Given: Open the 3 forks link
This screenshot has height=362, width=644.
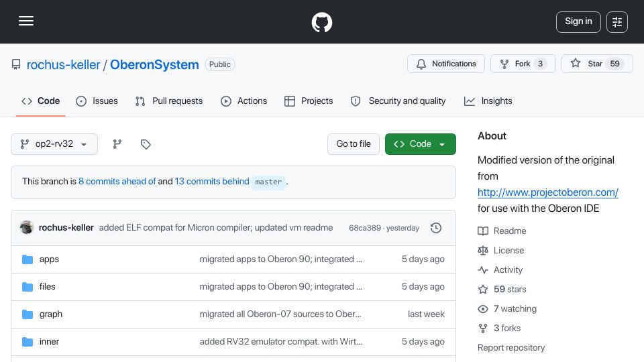Looking at the screenshot, I should point(499,328).
